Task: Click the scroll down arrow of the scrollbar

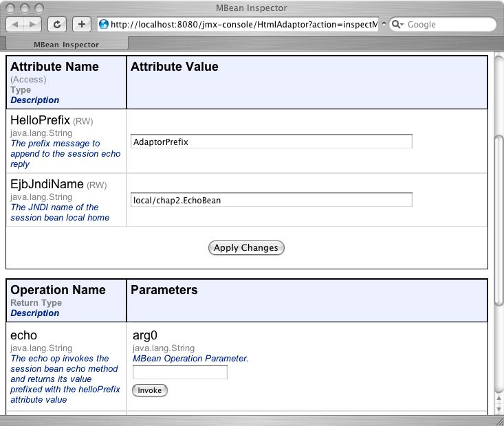Action: (x=498, y=409)
